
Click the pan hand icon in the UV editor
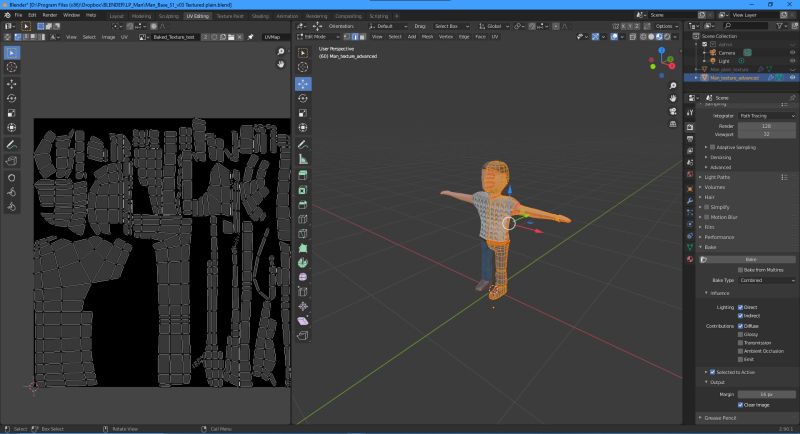281,64
